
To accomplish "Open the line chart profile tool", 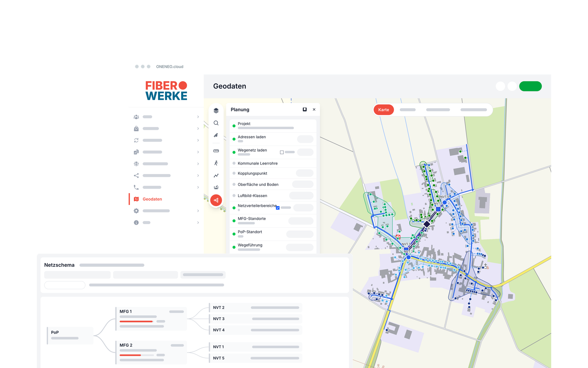I will pos(216,176).
